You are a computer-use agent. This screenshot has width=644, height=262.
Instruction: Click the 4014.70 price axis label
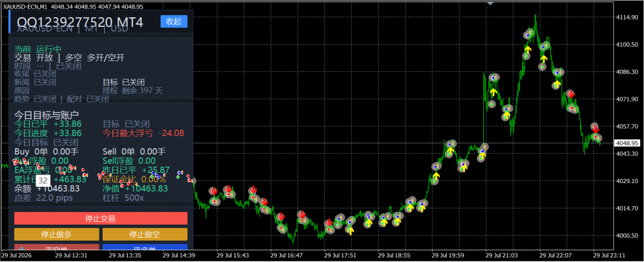click(x=626, y=208)
